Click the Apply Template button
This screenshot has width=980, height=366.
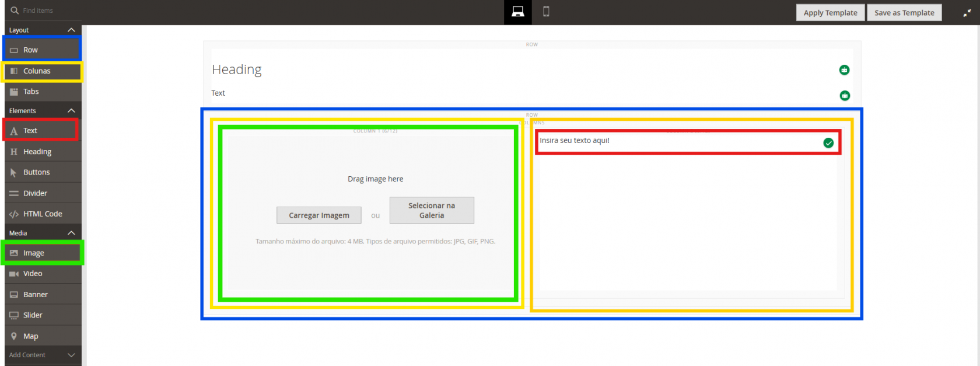(830, 13)
